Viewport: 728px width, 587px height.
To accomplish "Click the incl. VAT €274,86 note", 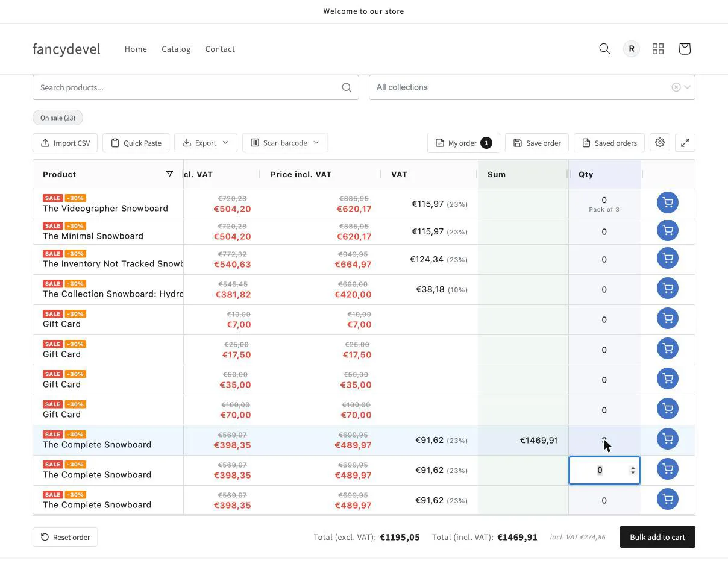I will [x=577, y=537].
